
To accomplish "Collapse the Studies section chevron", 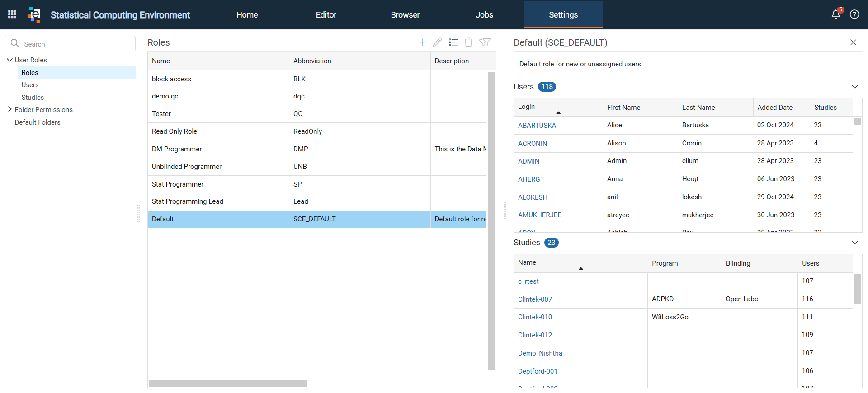I will [x=855, y=242].
